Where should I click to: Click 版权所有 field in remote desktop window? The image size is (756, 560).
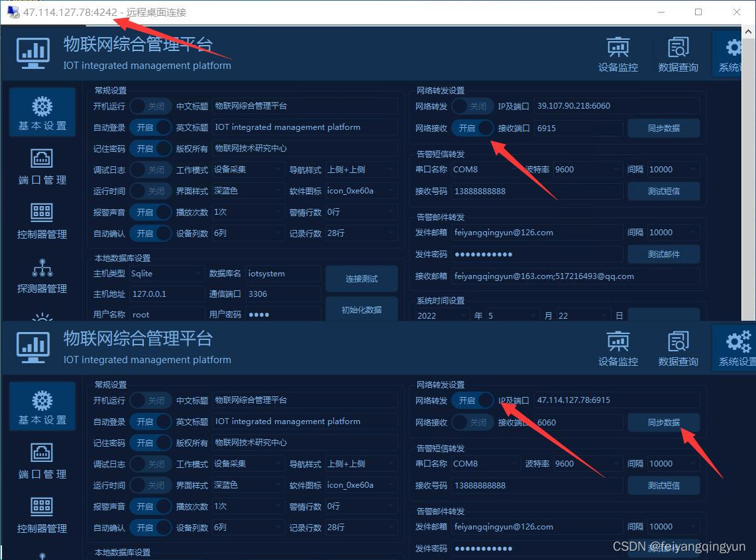point(305,148)
